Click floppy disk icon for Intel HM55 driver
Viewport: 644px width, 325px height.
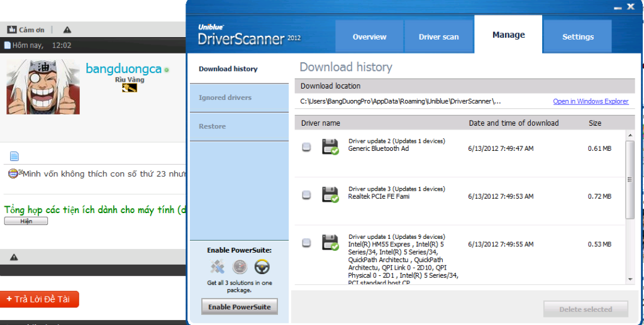click(330, 243)
